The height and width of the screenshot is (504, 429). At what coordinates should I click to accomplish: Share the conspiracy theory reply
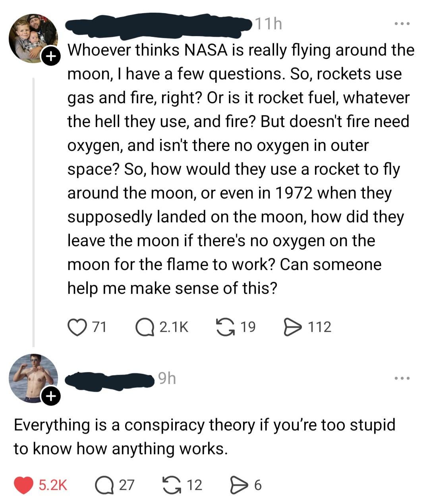pyautogui.click(x=239, y=485)
